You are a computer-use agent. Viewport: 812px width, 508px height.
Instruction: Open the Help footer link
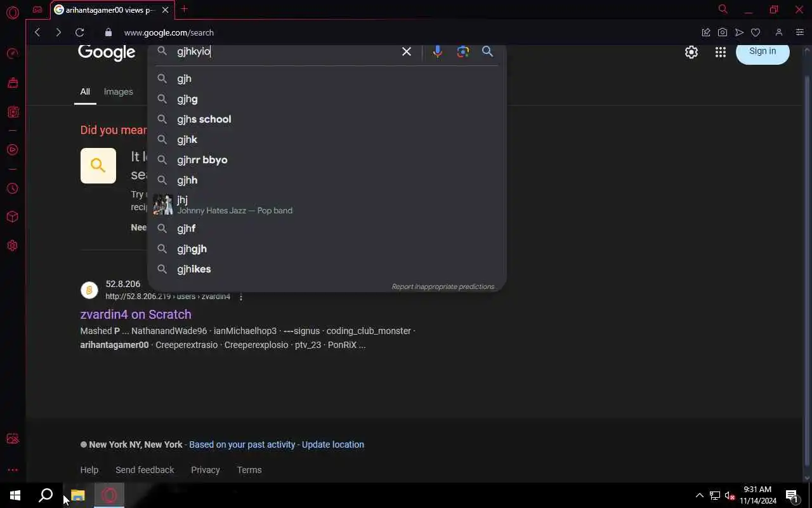[x=89, y=470]
